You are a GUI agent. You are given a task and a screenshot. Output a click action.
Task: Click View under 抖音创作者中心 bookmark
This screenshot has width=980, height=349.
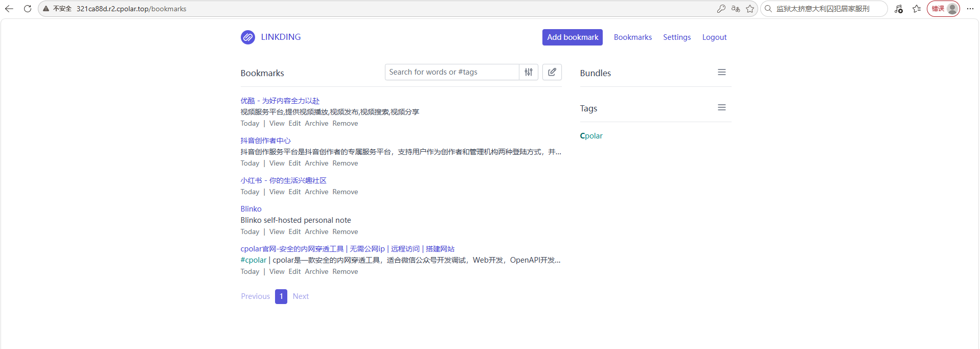277,163
